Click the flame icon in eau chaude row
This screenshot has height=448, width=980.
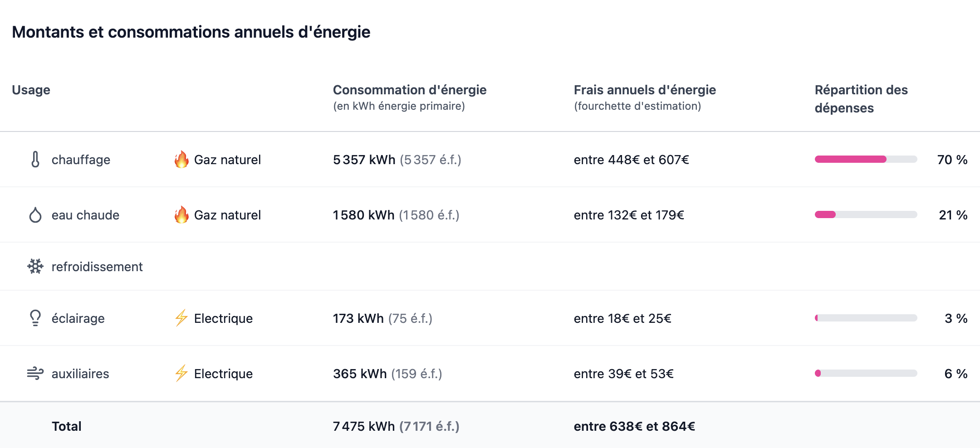click(181, 215)
